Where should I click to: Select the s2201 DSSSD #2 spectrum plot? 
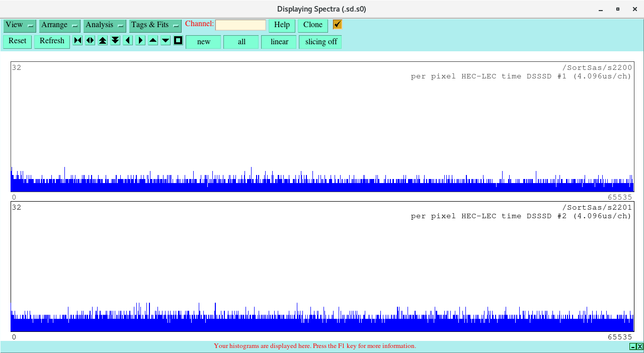coord(322,267)
